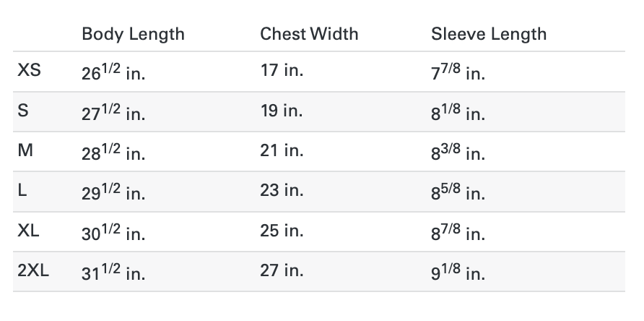644x321 pixels.
Task: Click the 7 7/8 in. sleeve length value
Action: click(x=458, y=72)
